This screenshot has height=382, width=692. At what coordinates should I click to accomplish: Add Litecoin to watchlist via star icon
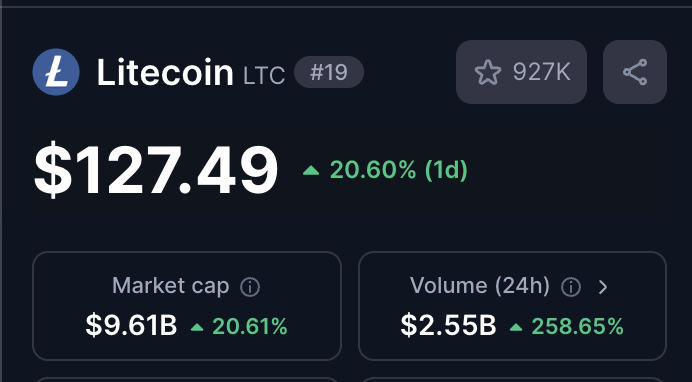488,72
